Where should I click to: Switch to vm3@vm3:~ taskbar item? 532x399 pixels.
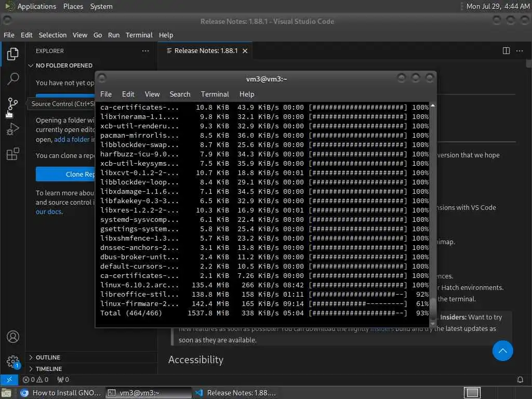148,393
